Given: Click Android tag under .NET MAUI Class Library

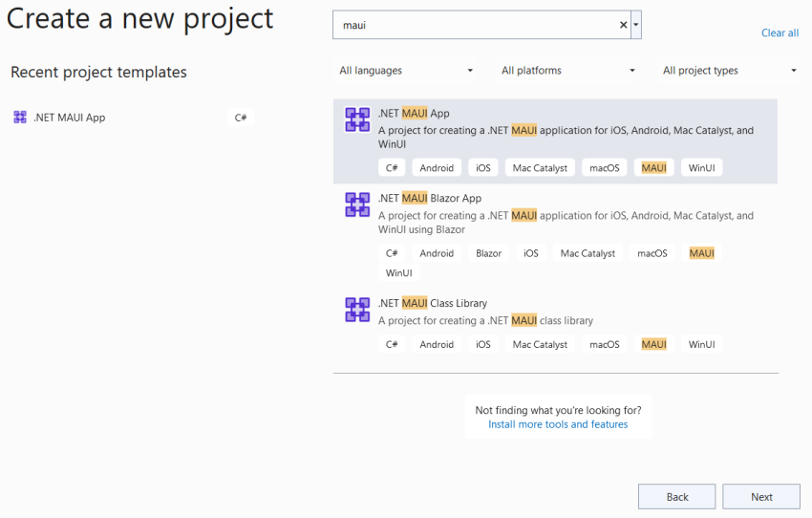Looking at the screenshot, I should point(437,344).
